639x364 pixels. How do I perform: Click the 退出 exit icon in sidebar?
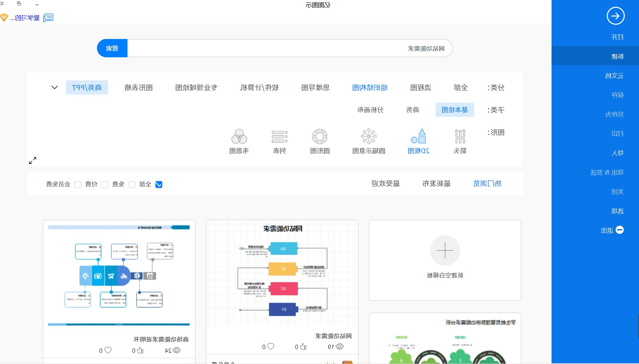tap(619, 230)
